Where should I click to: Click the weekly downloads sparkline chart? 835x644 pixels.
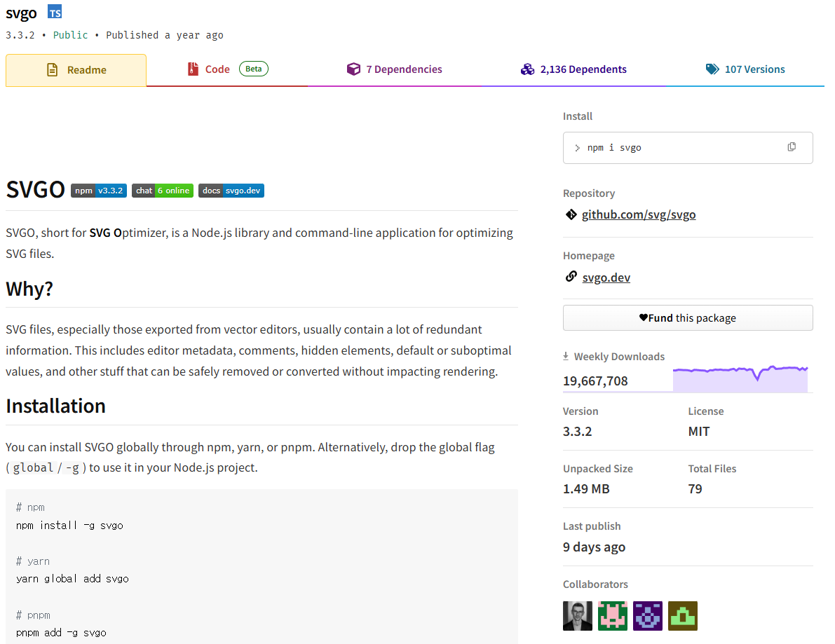pos(740,378)
